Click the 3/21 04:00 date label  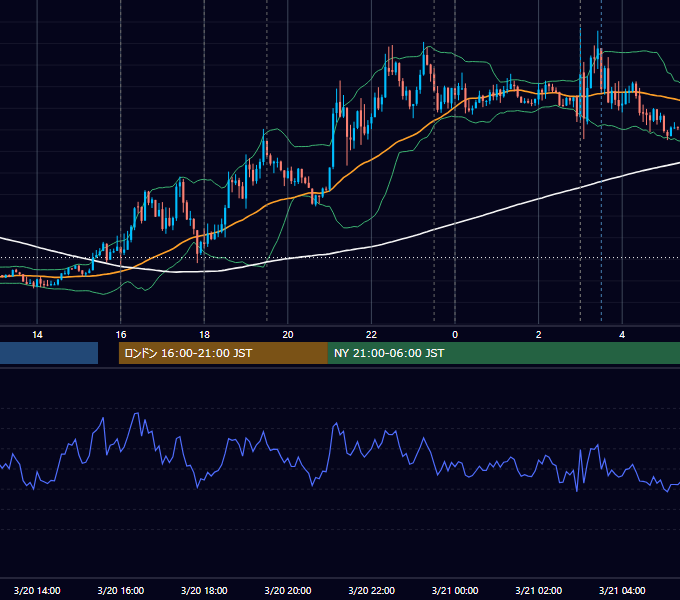pyautogui.click(x=622, y=590)
